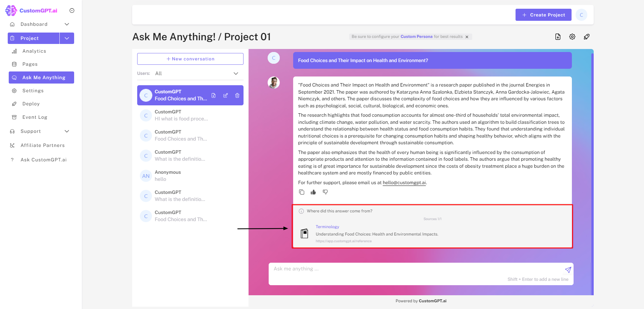
Task: Open the Terminology source link
Action: click(x=327, y=227)
